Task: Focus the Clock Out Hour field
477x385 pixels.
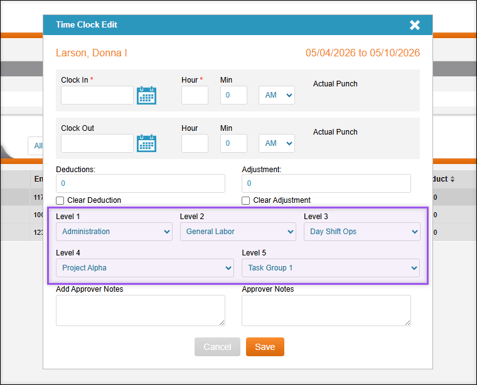Action: tap(195, 143)
